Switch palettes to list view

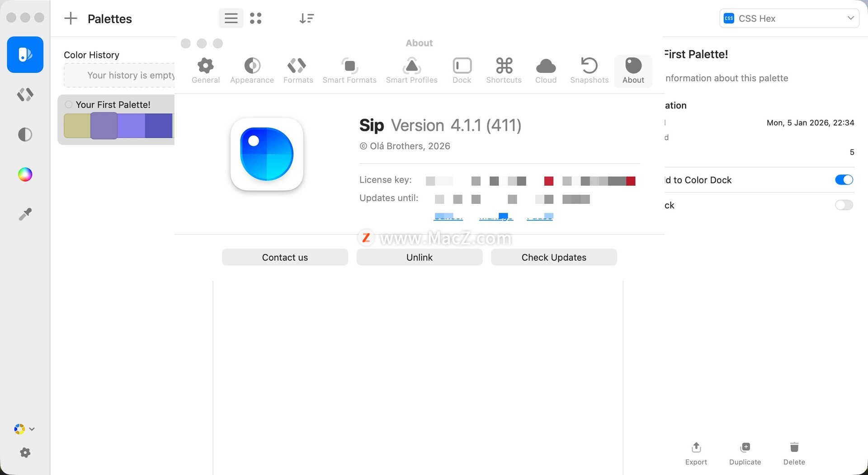point(231,19)
